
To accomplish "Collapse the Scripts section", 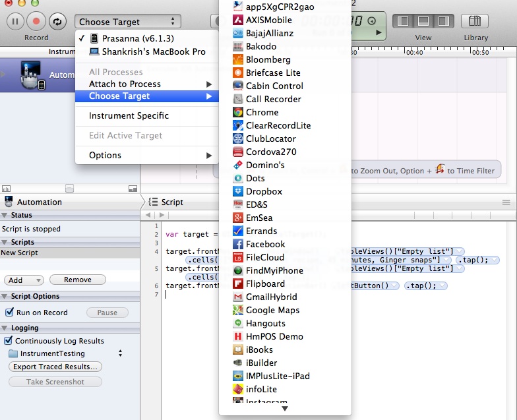I will pyautogui.click(x=4, y=243).
